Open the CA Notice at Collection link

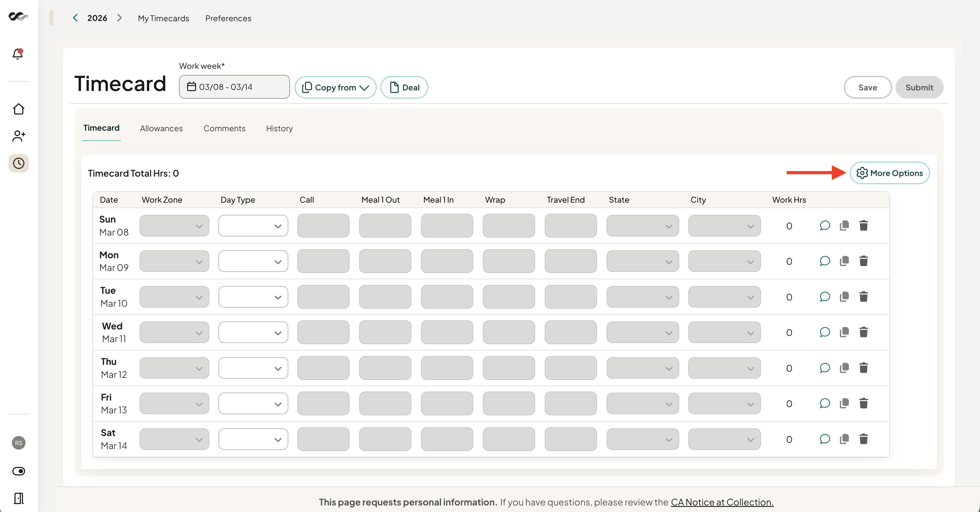(x=722, y=502)
